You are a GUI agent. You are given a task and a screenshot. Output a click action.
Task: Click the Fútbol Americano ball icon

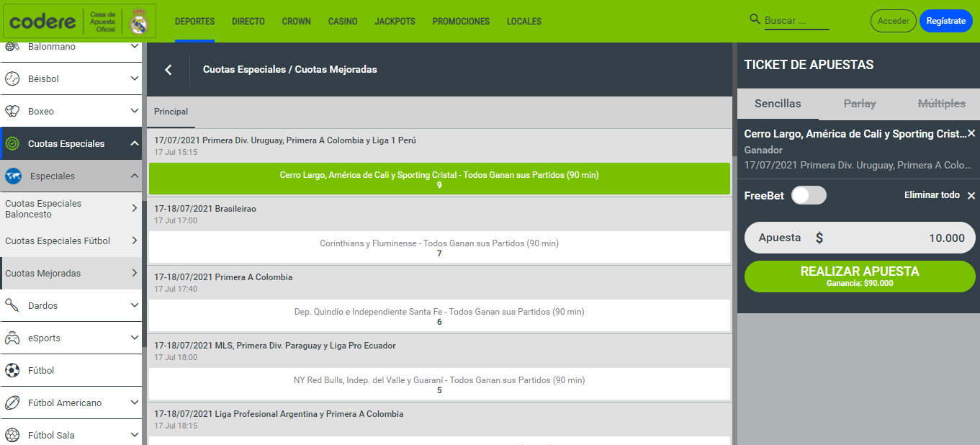point(12,403)
